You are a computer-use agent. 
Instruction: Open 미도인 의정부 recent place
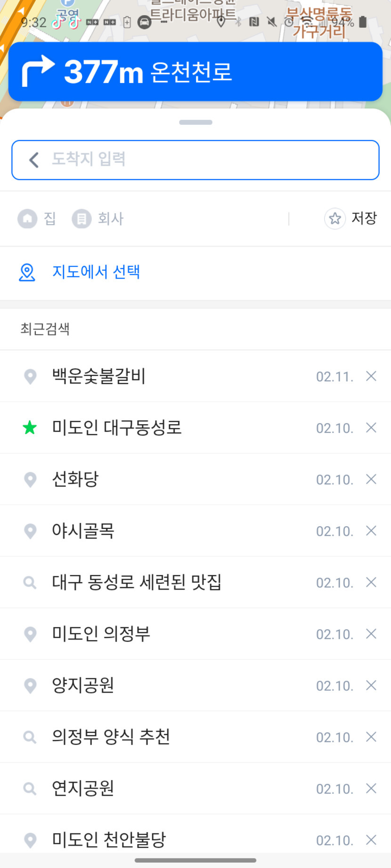click(101, 634)
